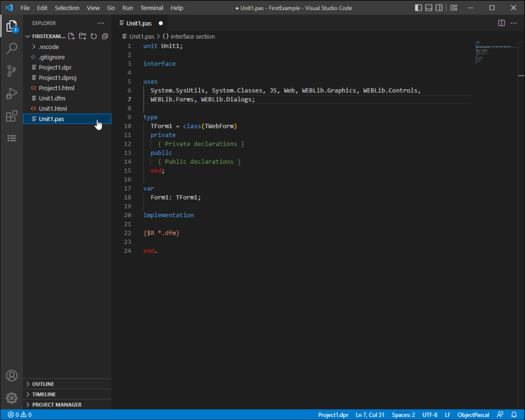Image resolution: width=525 pixels, height=420 pixels.
Task: Click the VS Code logo in title bar
Action: click(x=9, y=8)
